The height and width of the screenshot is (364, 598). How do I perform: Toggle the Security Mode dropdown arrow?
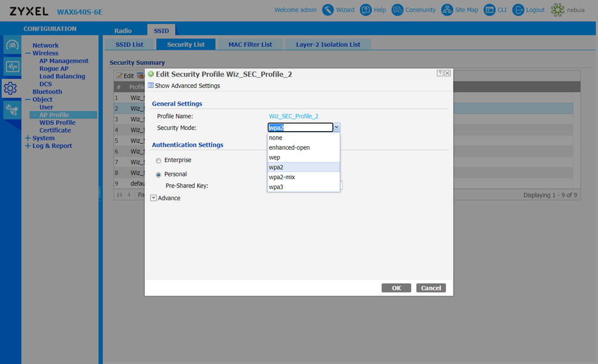(337, 127)
